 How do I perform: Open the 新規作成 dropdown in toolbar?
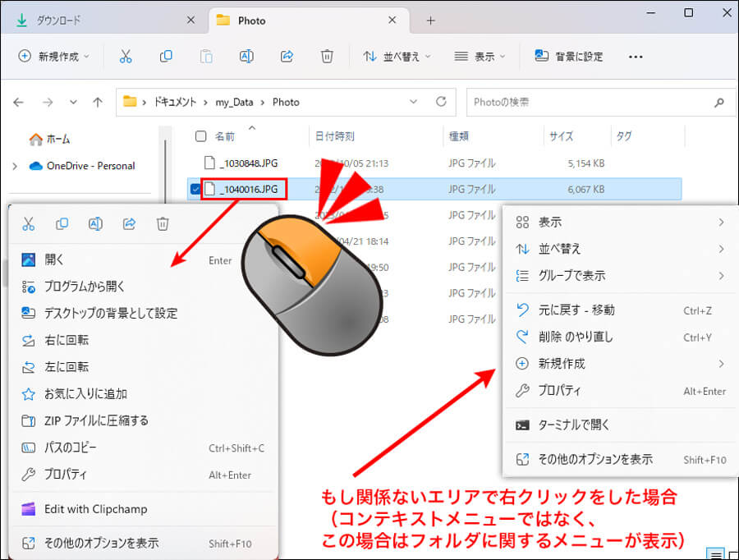point(53,57)
